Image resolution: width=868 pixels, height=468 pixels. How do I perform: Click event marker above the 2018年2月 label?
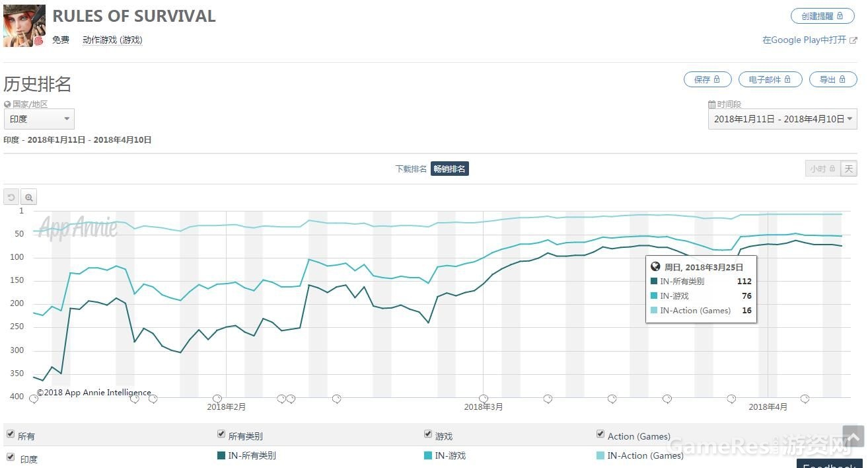[217, 399]
